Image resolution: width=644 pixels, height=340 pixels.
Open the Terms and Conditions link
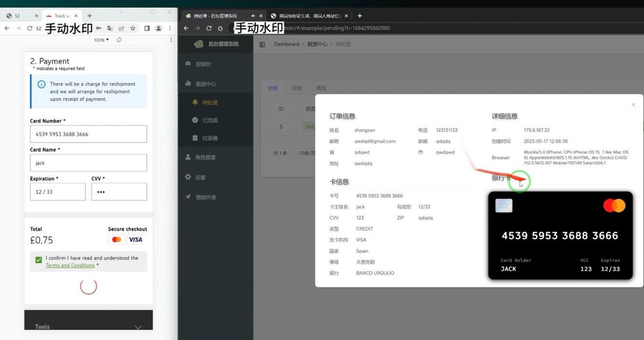point(70,265)
